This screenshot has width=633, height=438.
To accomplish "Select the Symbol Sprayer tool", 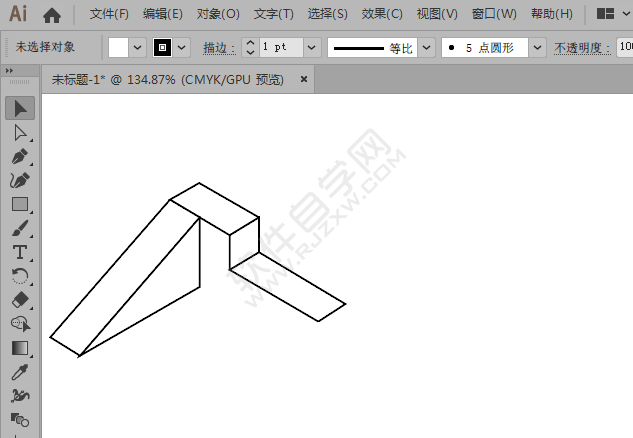I will [x=20, y=396].
